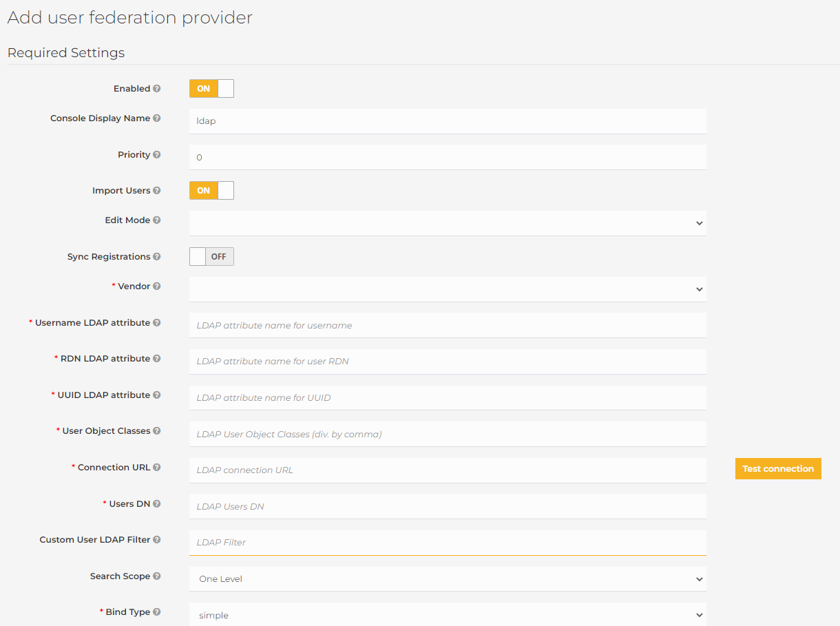Click the Edit Mode question mark icon
Viewport: 840px width, 626px height.
pos(158,220)
